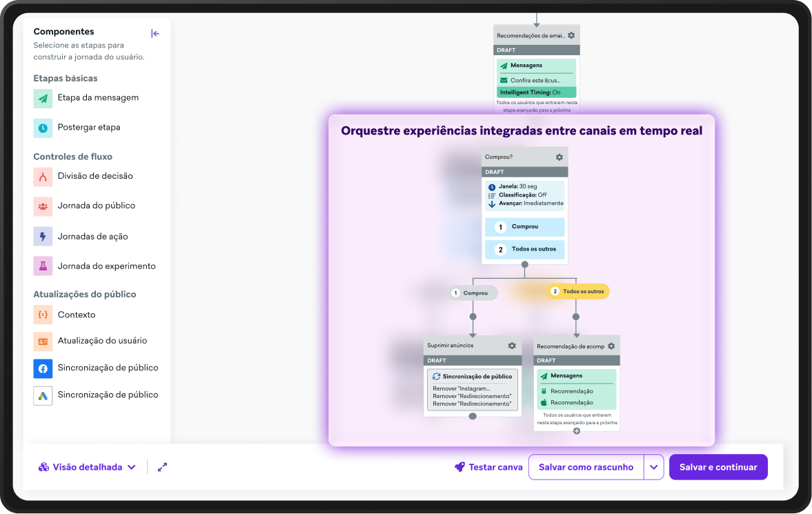Click the yellow Todos os outros branch pill

578,291
